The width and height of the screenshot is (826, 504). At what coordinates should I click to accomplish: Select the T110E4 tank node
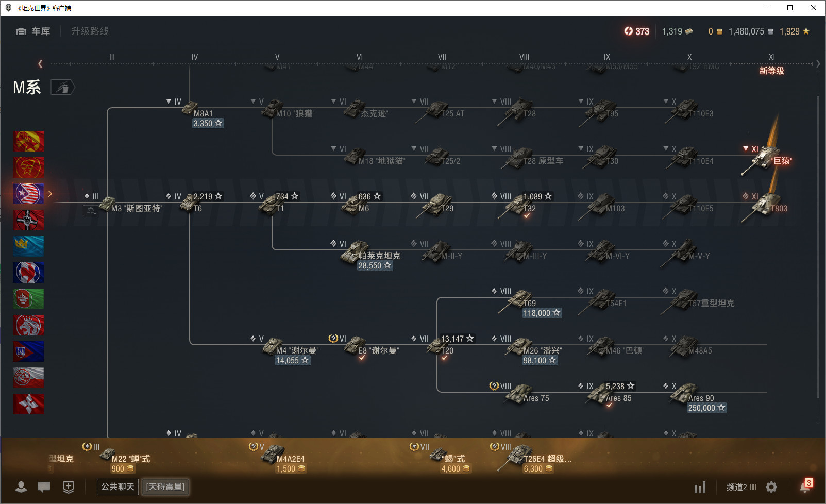point(689,158)
